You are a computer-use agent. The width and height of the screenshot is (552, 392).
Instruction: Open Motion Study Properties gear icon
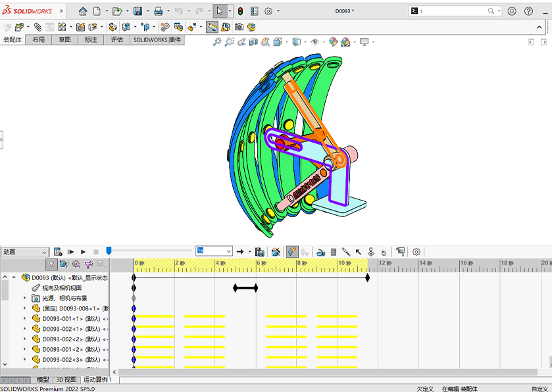pyautogui.click(x=416, y=252)
